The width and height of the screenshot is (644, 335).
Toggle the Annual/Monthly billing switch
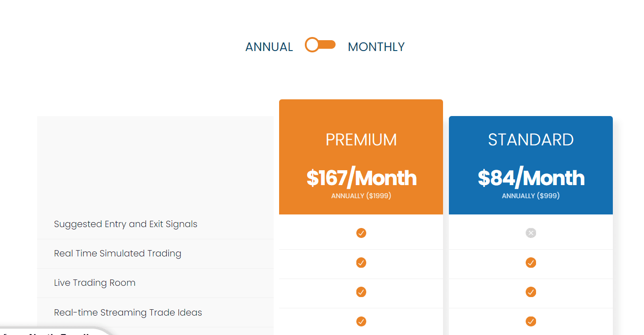(x=320, y=45)
